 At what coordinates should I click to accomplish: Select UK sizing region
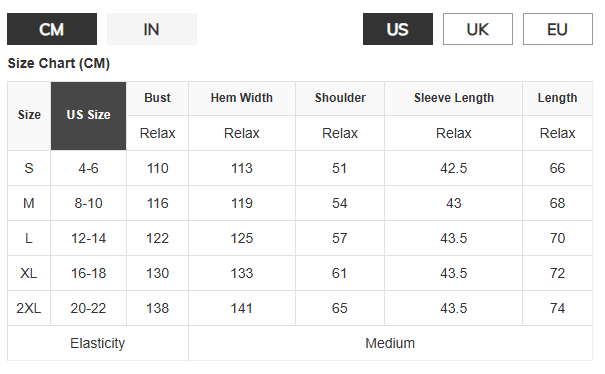tap(478, 29)
